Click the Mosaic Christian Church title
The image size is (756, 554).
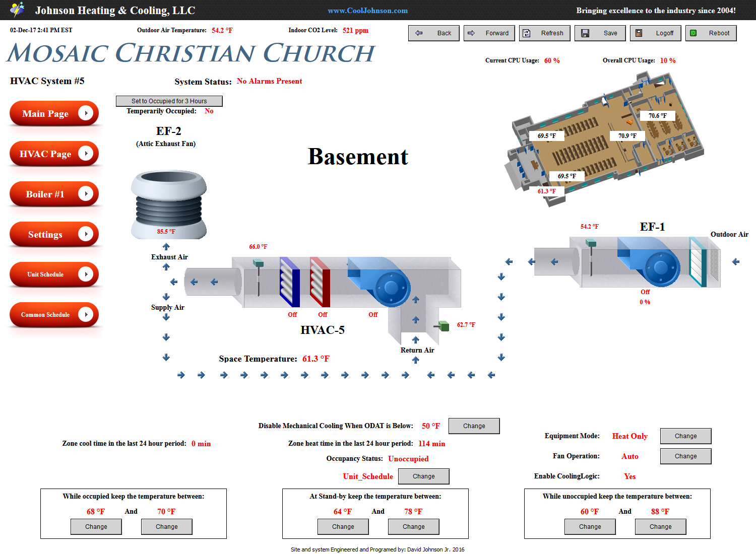[191, 53]
